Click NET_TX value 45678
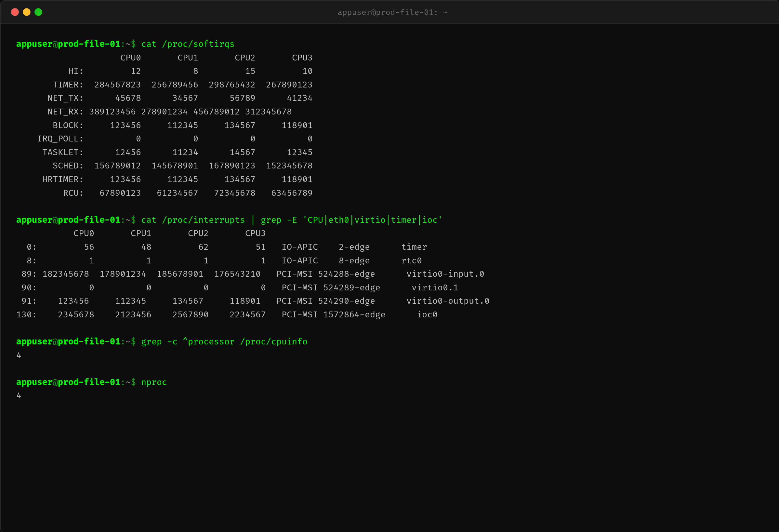Image resolution: width=779 pixels, height=532 pixels. (x=128, y=98)
